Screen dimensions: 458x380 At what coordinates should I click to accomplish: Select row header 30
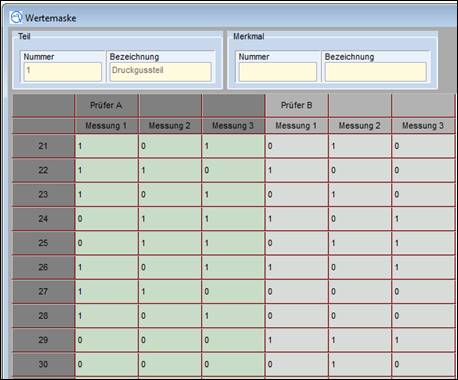point(44,364)
